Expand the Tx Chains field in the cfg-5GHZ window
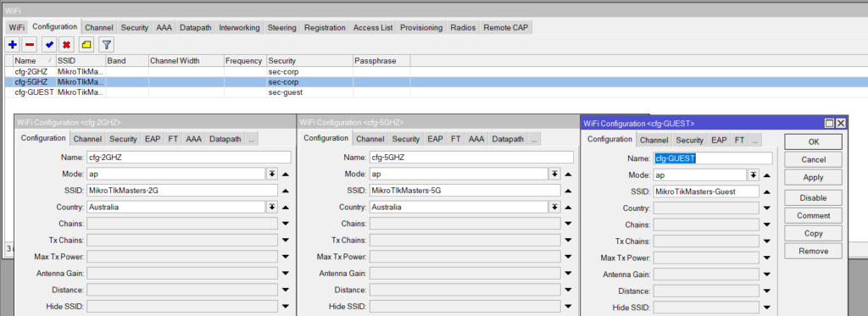The height and width of the screenshot is (316, 868). pos(569,241)
